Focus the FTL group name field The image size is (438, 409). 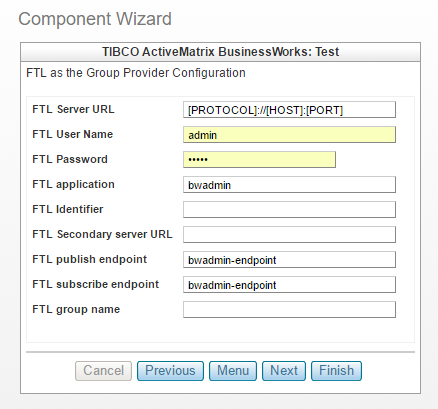point(289,310)
